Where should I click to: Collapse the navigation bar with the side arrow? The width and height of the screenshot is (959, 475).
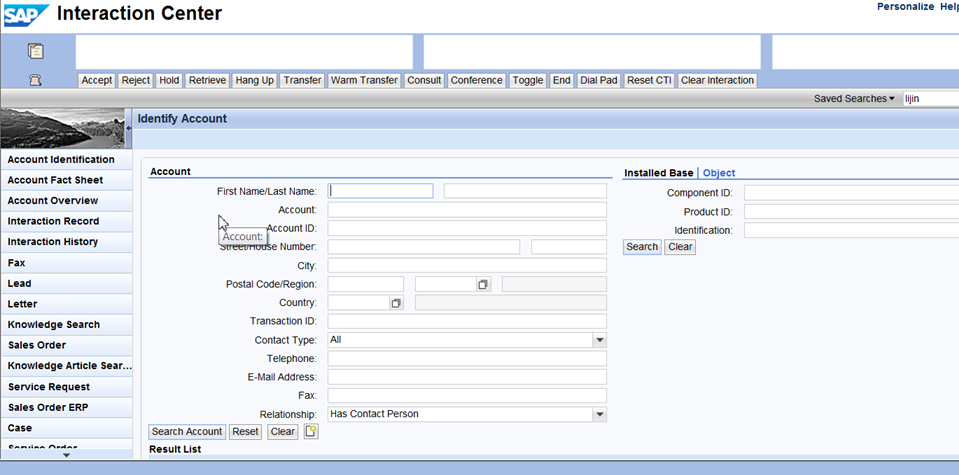pyautogui.click(x=128, y=128)
